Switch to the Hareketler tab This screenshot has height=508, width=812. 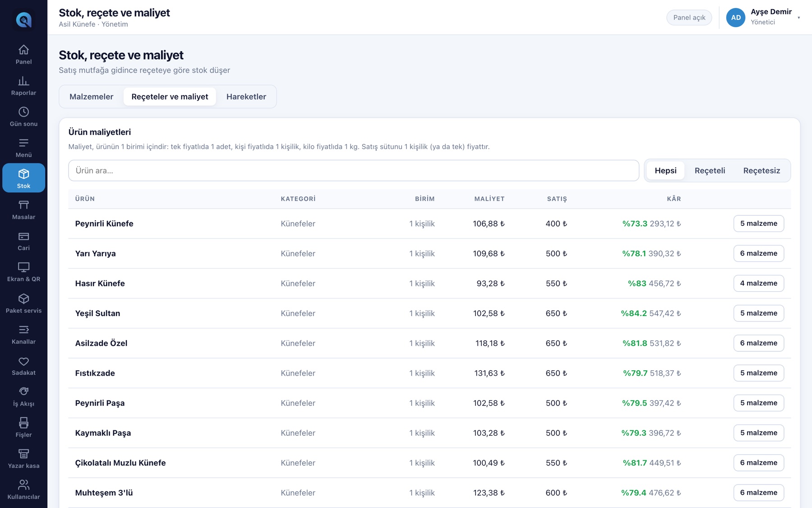(246, 97)
